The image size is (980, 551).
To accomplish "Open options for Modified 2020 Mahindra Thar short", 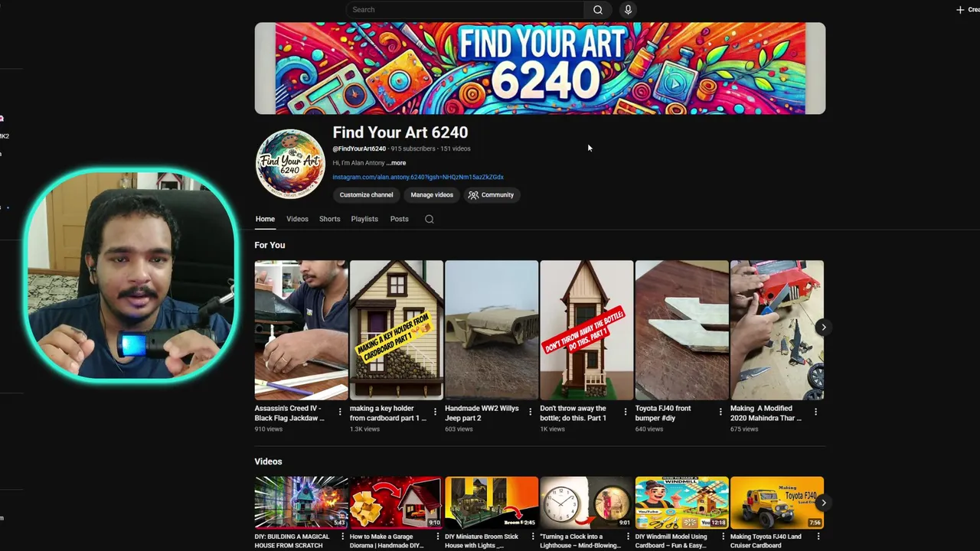I will tap(815, 412).
